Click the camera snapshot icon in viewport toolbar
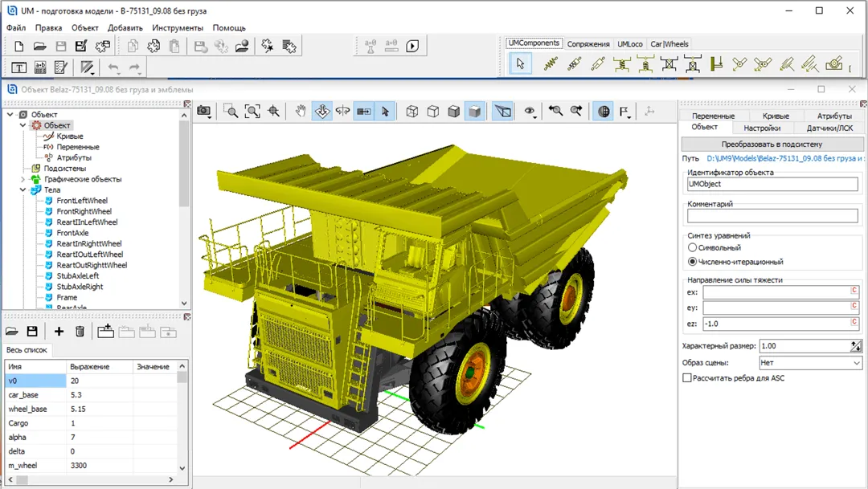This screenshot has width=868, height=489. (203, 111)
